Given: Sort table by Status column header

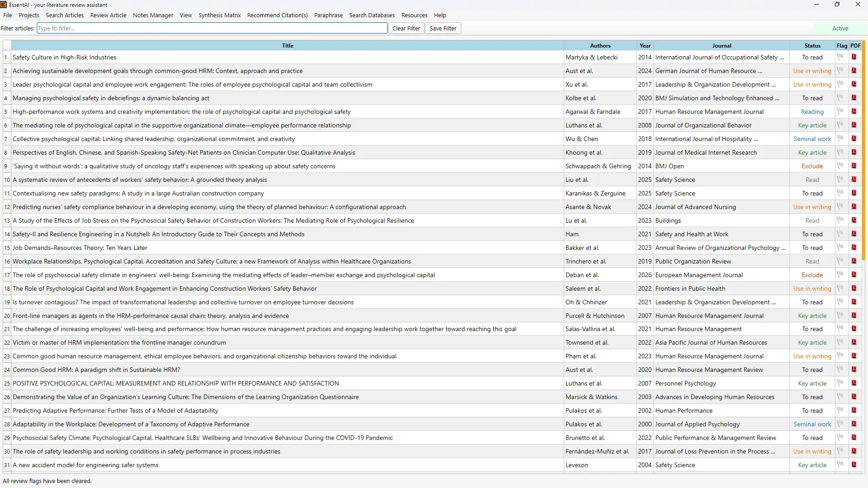Looking at the screenshot, I should (x=812, y=45).
